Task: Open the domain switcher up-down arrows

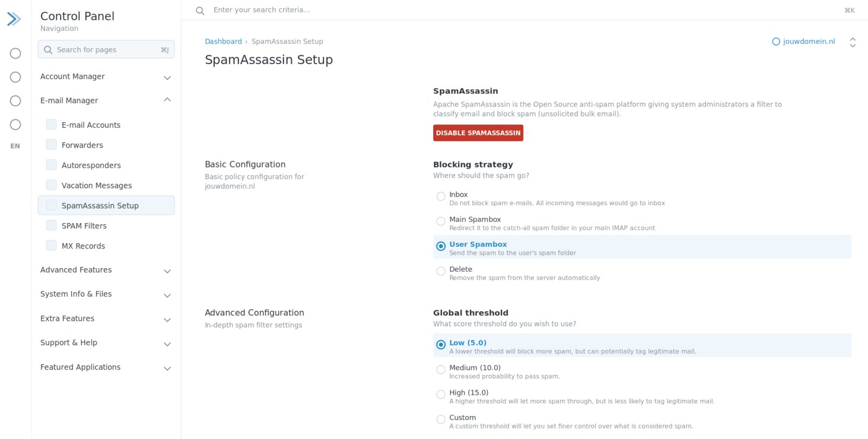Action: pyautogui.click(x=853, y=42)
